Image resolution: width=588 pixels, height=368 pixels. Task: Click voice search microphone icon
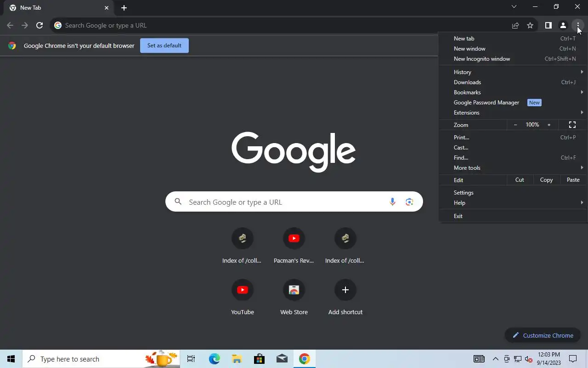(x=392, y=201)
